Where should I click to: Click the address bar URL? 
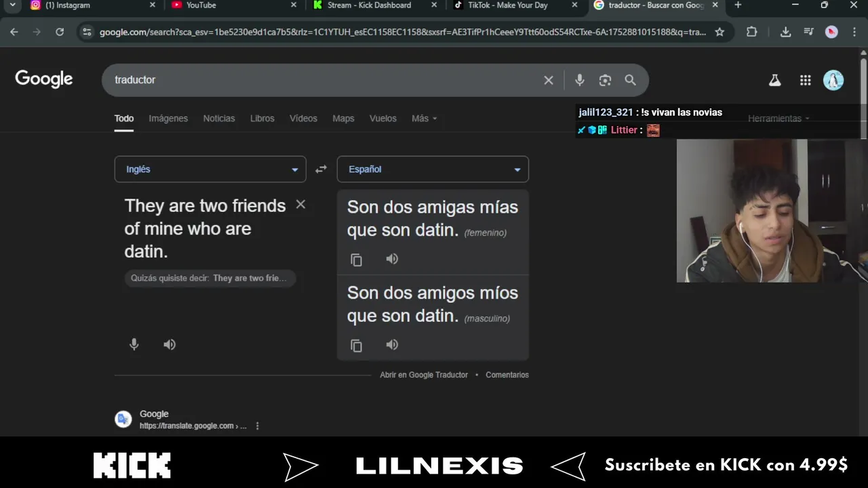pyautogui.click(x=403, y=32)
